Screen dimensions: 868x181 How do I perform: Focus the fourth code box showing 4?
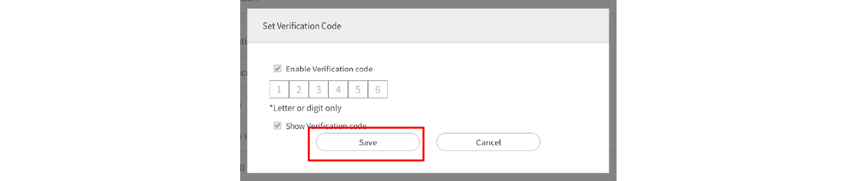[x=338, y=90]
